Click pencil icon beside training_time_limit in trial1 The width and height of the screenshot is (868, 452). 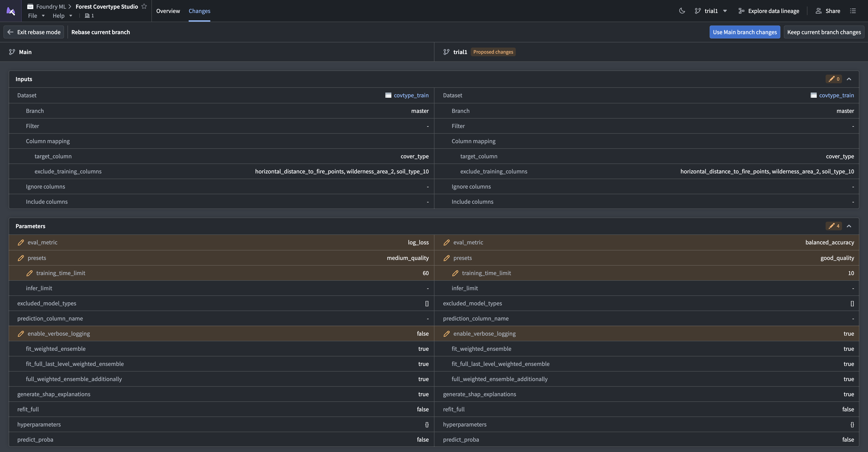pos(455,273)
